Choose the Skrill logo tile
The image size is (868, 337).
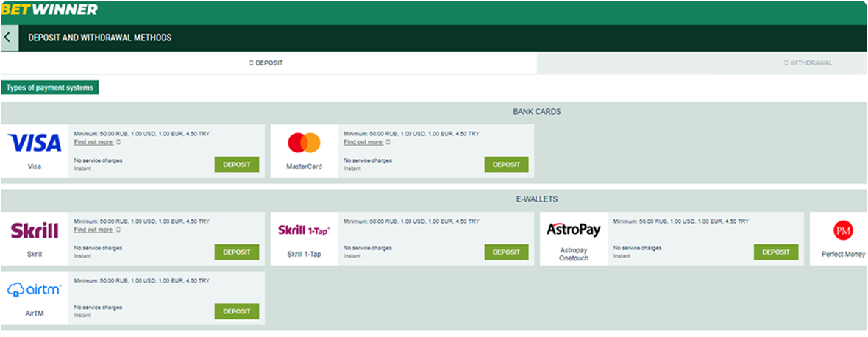pos(35,230)
